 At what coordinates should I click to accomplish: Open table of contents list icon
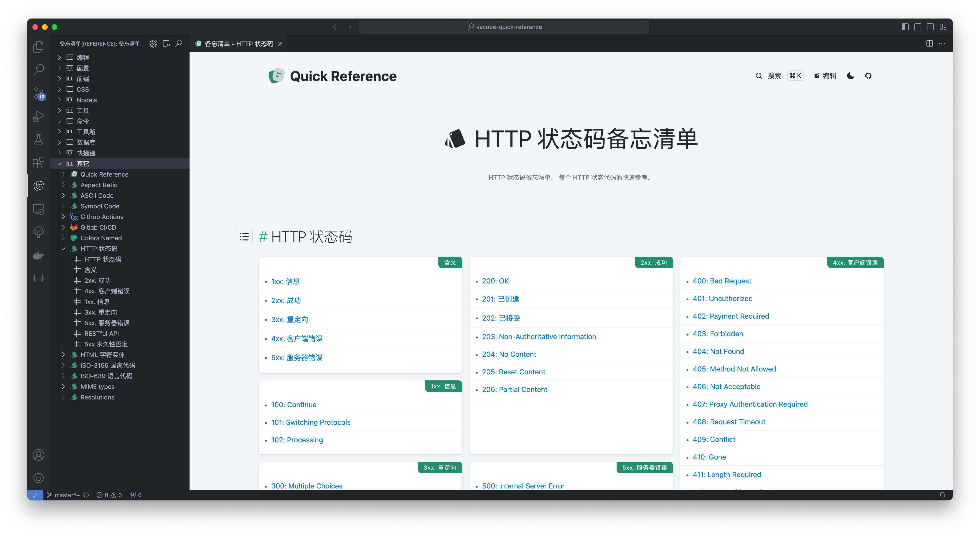(x=244, y=237)
